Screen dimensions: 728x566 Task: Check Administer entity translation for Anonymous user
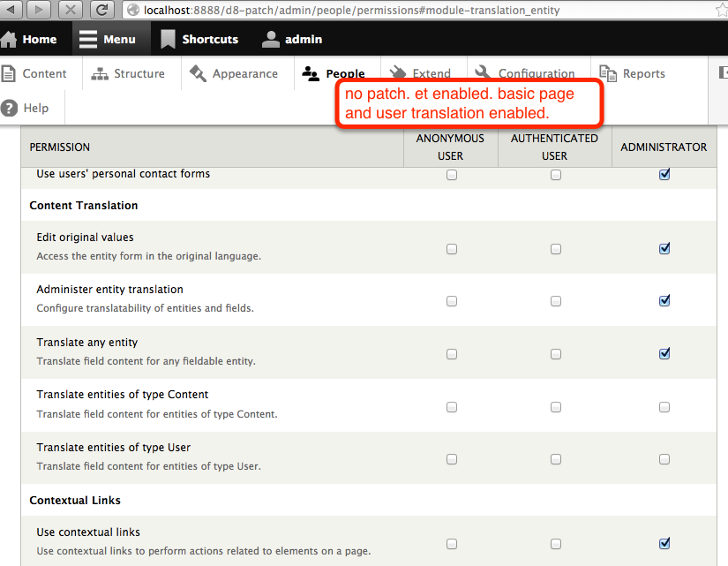click(451, 301)
